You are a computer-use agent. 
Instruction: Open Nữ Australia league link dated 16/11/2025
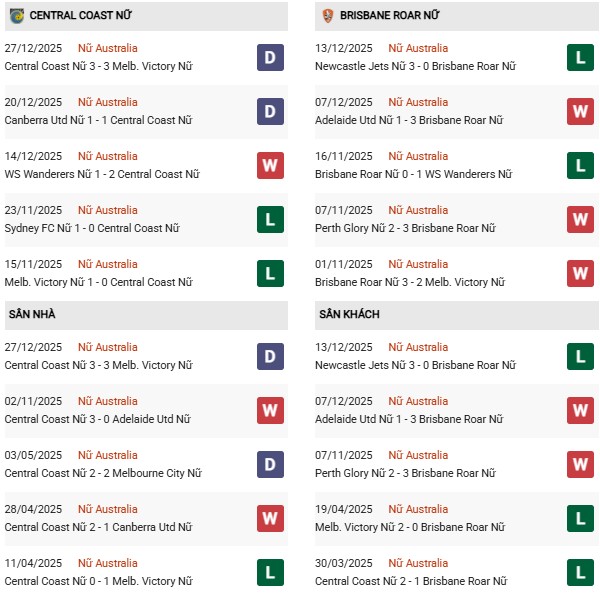click(418, 156)
